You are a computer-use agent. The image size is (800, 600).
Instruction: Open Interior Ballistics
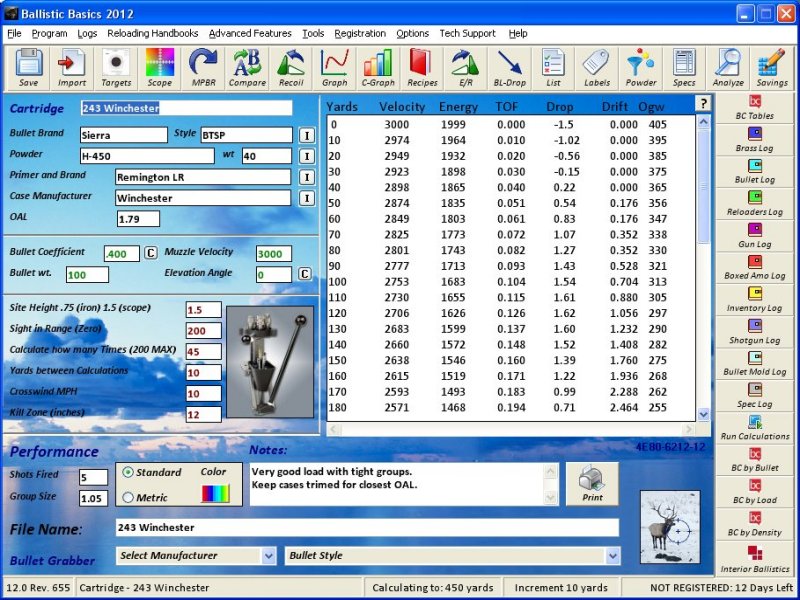[755, 558]
